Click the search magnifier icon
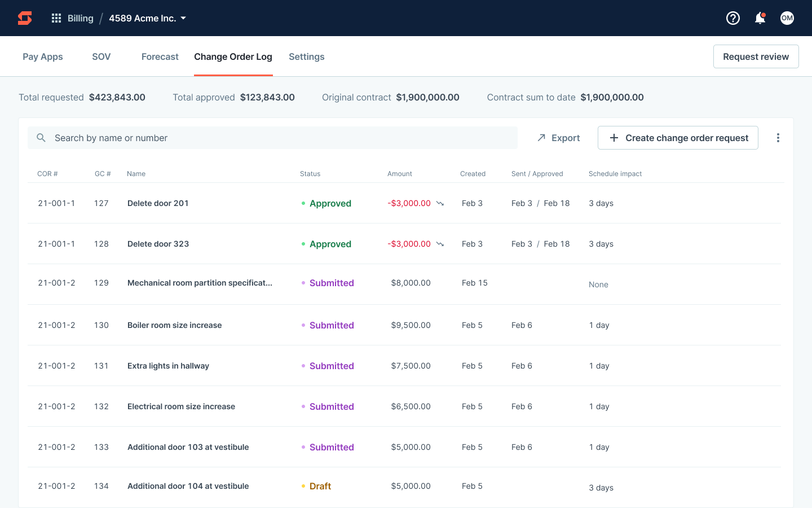812x508 pixels. point(41,137)
